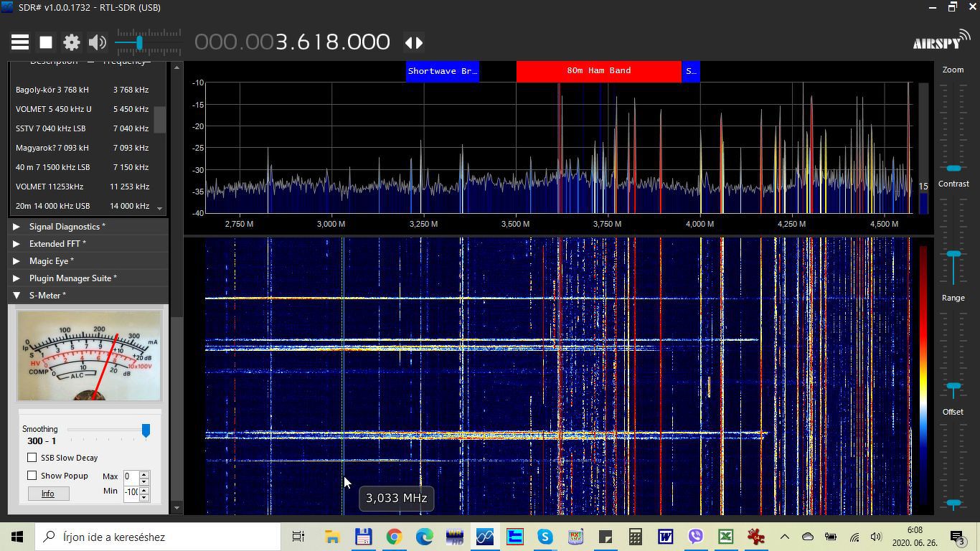Click the Max value input field
Image resolution: width=980 pixels, height=551 pixels.
tap(131, 477)
